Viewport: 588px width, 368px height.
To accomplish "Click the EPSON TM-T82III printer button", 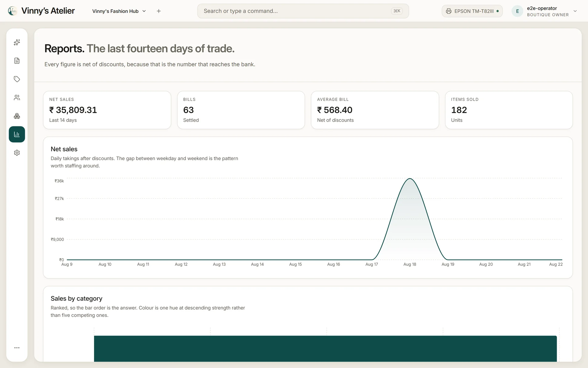I will point(472,11).
